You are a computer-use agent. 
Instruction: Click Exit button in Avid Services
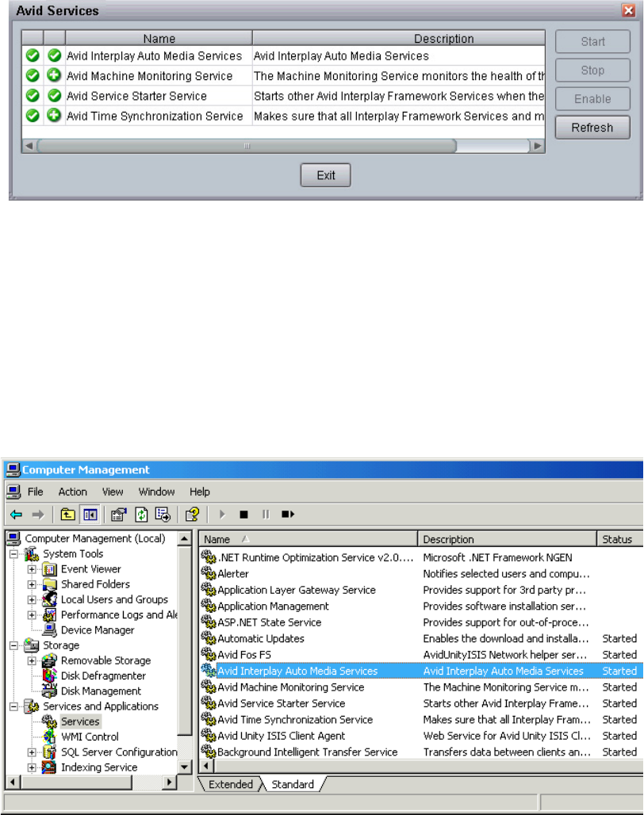[326, 175]
